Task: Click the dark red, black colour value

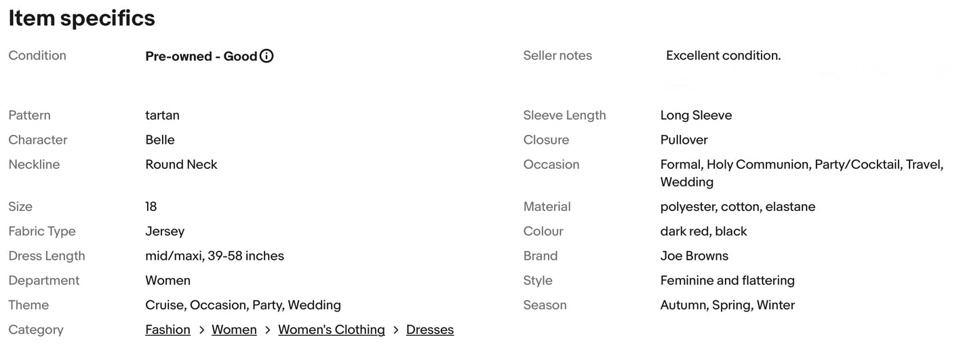Action: point(703,231)
